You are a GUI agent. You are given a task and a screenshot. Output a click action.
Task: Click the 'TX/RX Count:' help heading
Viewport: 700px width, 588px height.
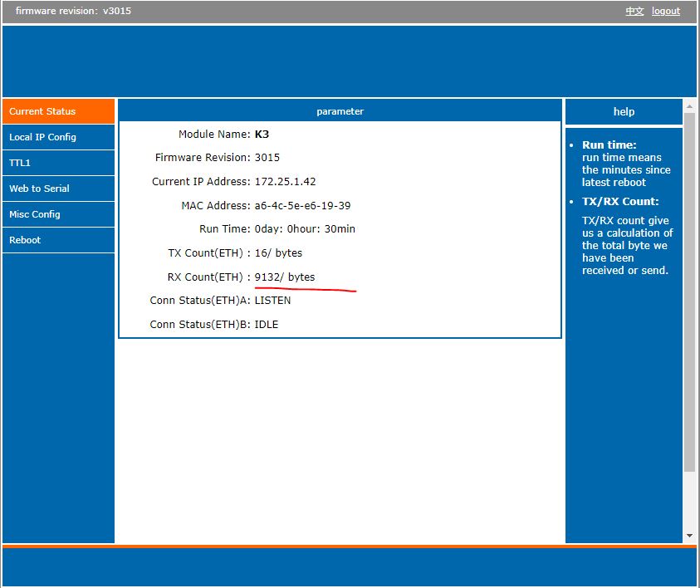pos(620,201)
